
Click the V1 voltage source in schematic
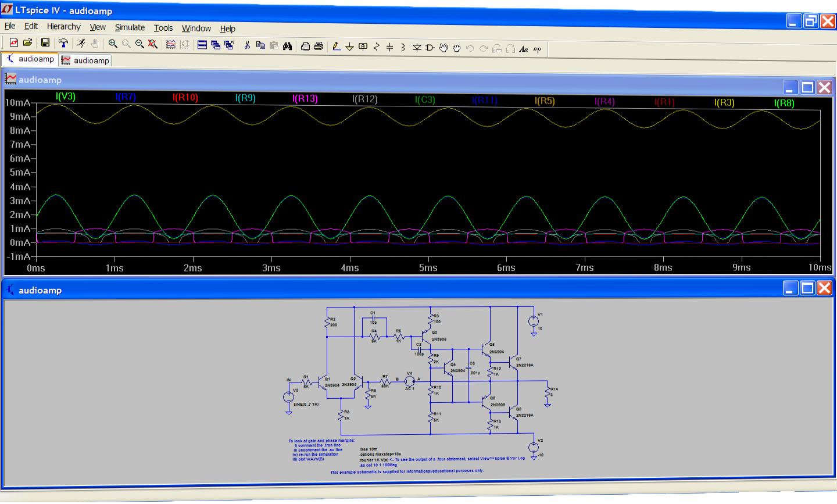(x=534, y=321)
